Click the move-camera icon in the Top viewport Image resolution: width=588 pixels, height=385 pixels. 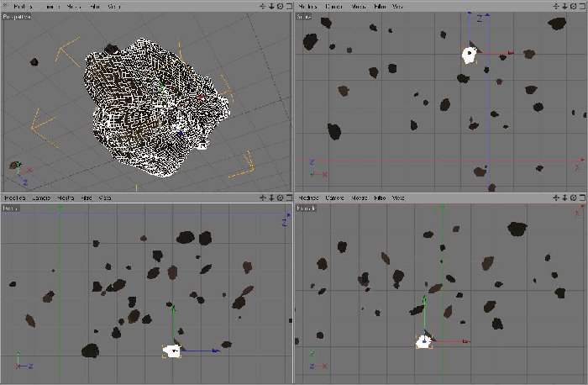click(556, 6)
